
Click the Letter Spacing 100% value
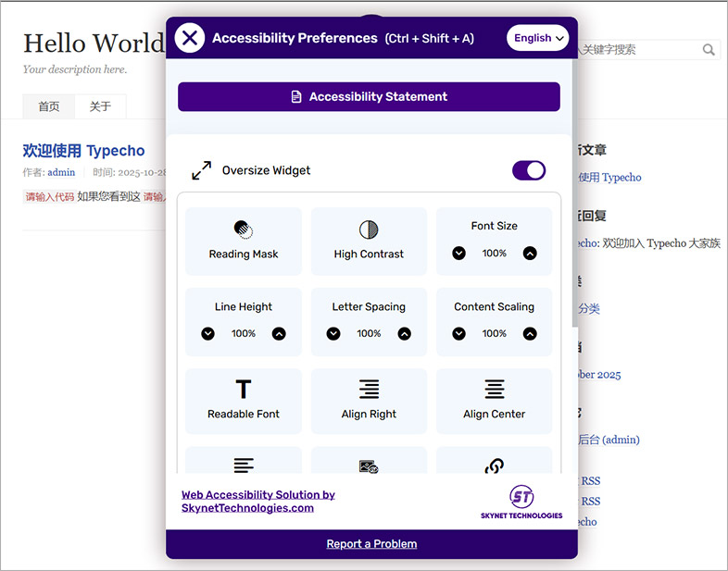coord(369,333)
